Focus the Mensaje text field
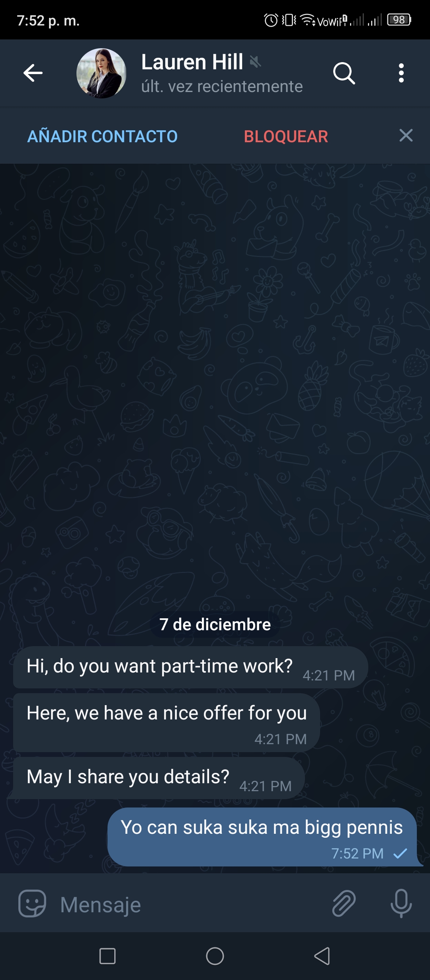The height and width of the screenshot is (980, 430). pos(191,905)
